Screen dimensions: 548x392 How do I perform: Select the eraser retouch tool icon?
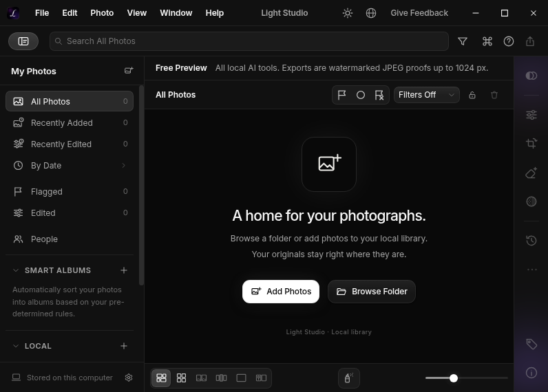[531, 173]
